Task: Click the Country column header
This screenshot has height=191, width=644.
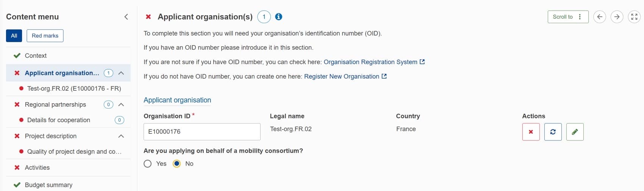Action: [408, 116]
